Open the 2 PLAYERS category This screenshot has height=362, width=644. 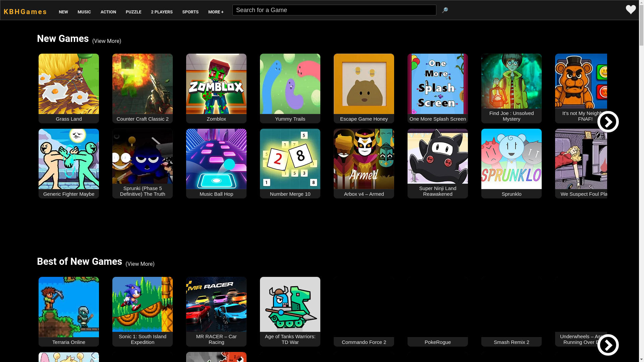coord(162,12)
